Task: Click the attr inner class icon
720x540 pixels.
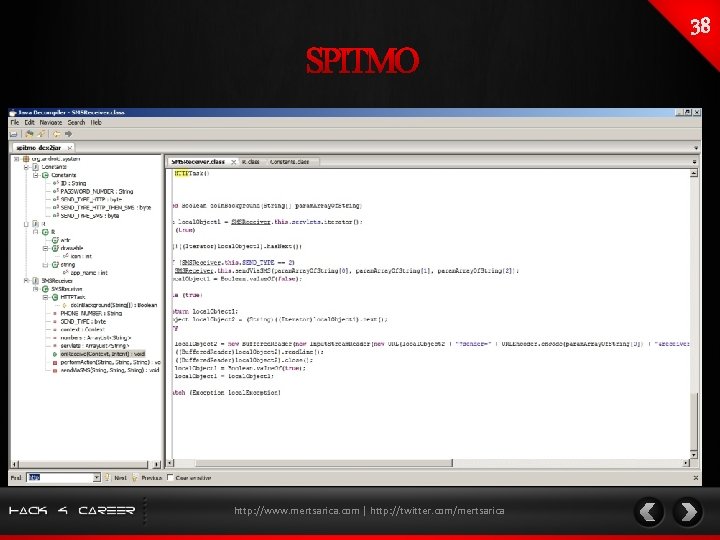Action: coord(55,240)
